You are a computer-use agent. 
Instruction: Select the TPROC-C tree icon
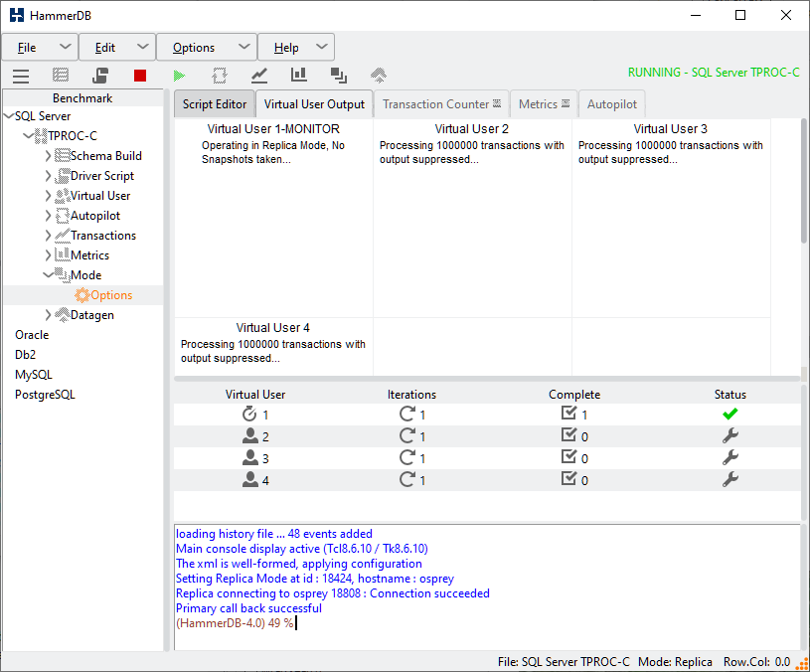tap(41, 136)
